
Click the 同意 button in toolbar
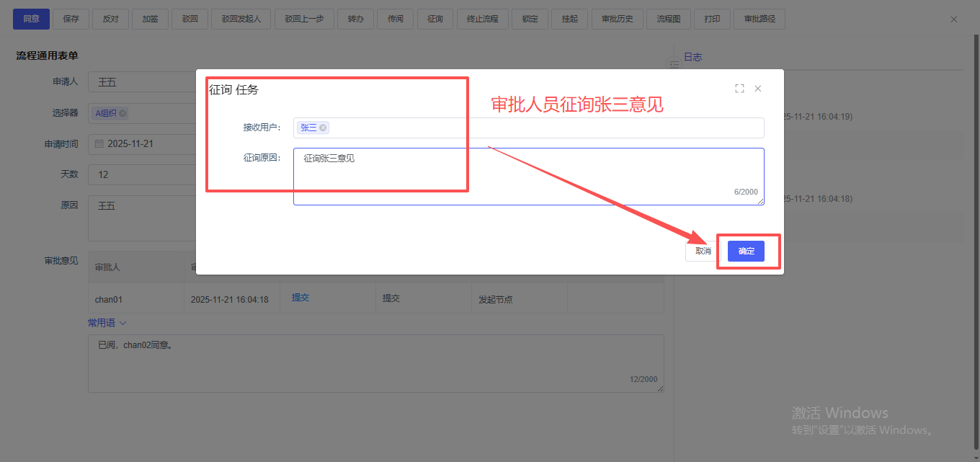coord(31,19)
